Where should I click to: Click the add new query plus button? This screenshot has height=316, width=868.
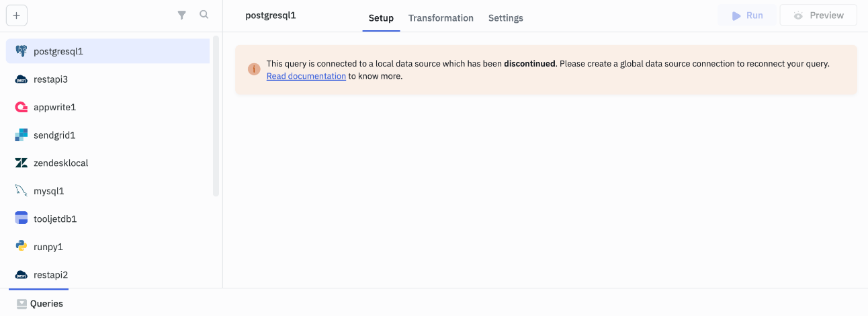(x=16, y=15)
